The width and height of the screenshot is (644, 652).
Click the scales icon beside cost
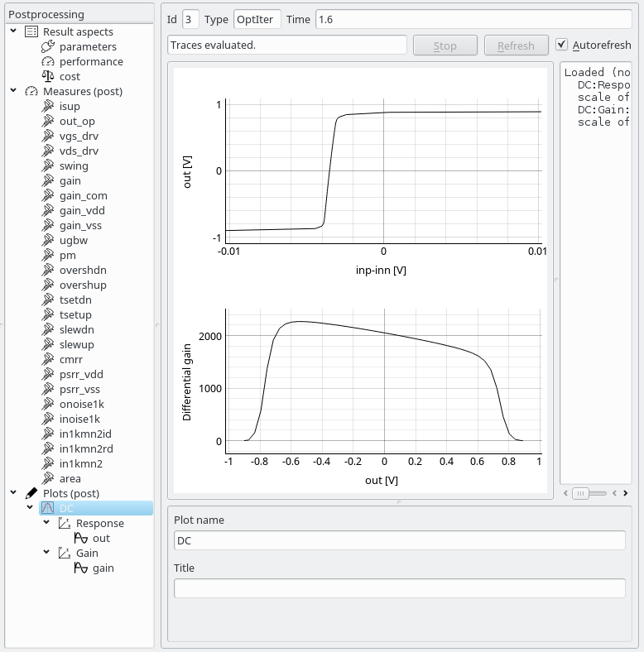[47, 77]
